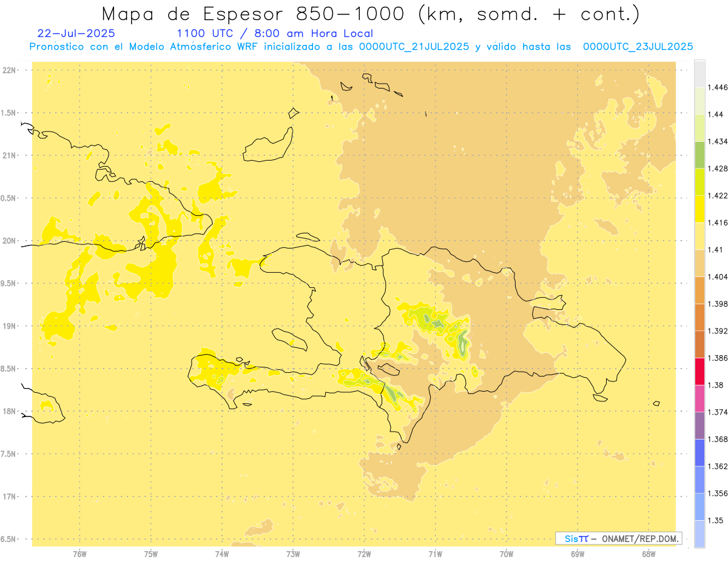Click the latitude label 19N
Viewport: 728px width, 562px height.
click(8, 326)
